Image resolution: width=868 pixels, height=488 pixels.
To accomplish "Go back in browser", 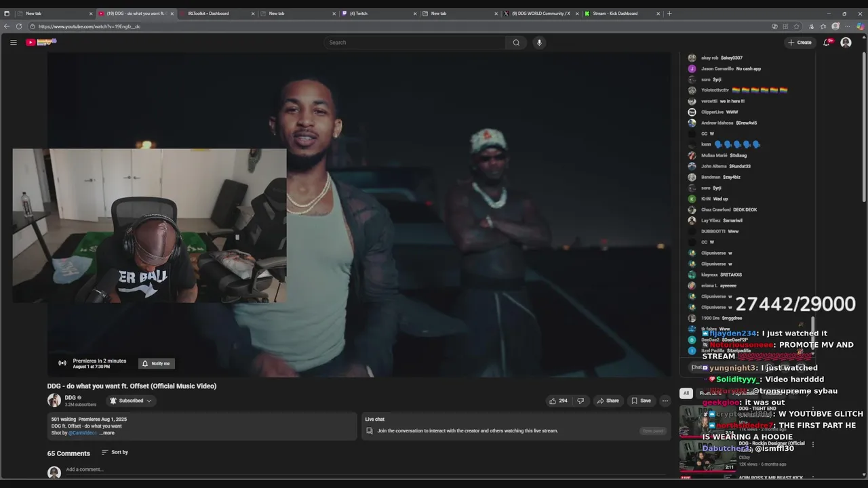I will 7,26.
